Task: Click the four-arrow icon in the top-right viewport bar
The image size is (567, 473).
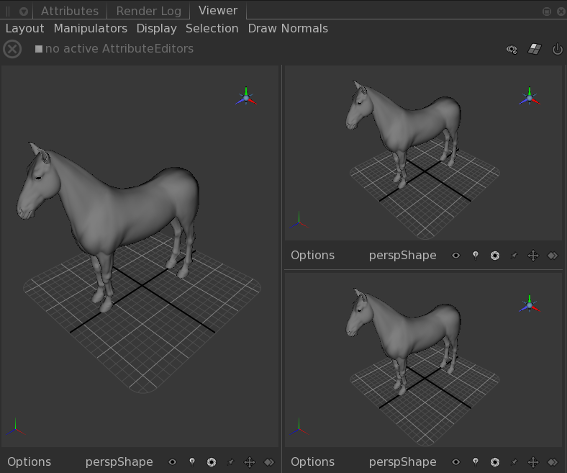Action: (x=533, y=255)
